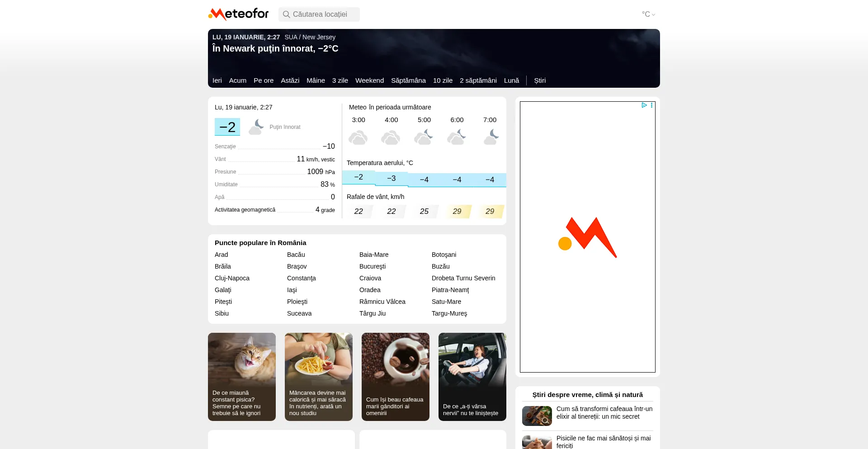Click the night cloud icon at 6:00
This screenshot has height=449, width=868.
click(457, 137)
